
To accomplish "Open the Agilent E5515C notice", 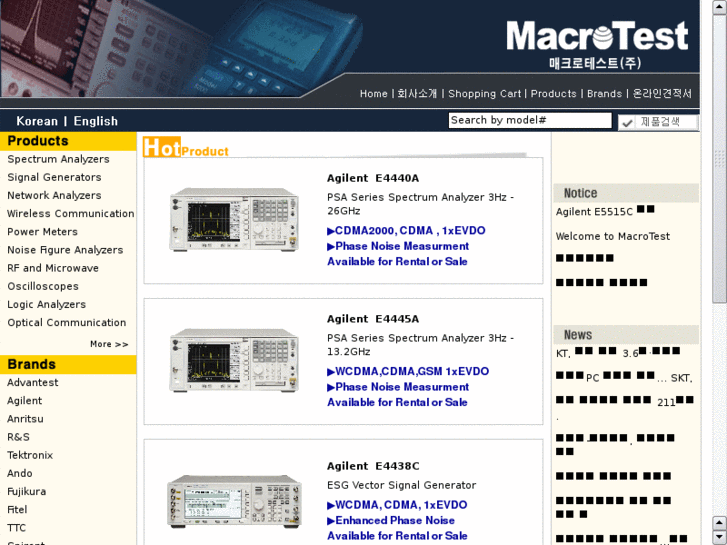I will [x=605, y=211].
